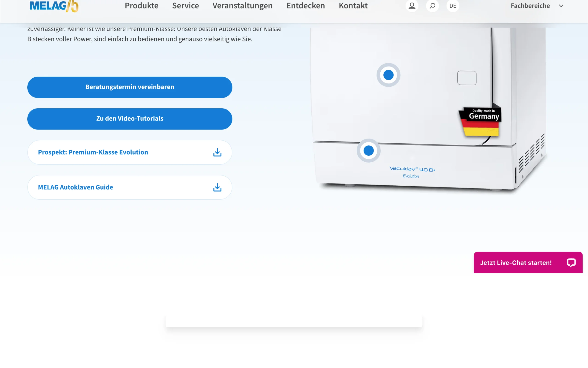Go to Zu den Video-Tutorials
This screenshot has height=368, width=588.
(130, 119)
